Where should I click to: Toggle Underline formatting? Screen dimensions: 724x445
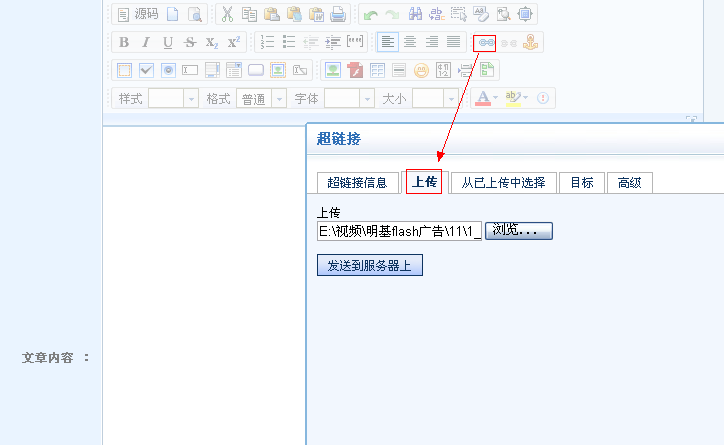coord(168,42)
